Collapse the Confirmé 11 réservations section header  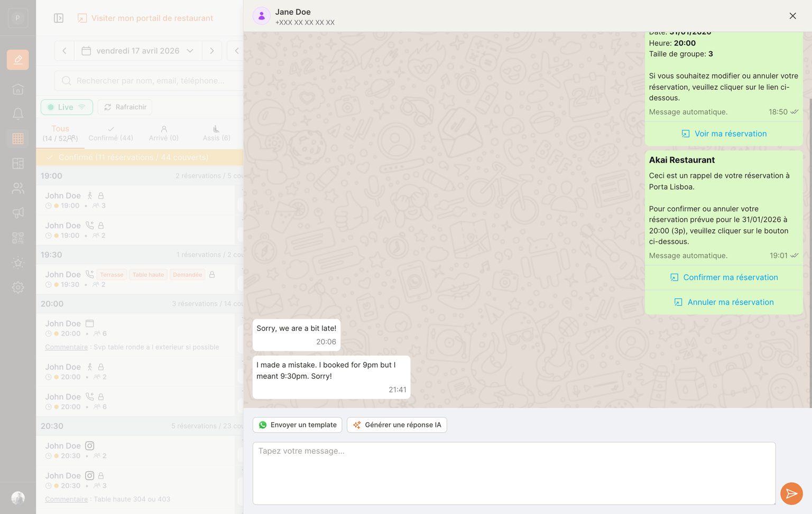[x=140, y=157]
